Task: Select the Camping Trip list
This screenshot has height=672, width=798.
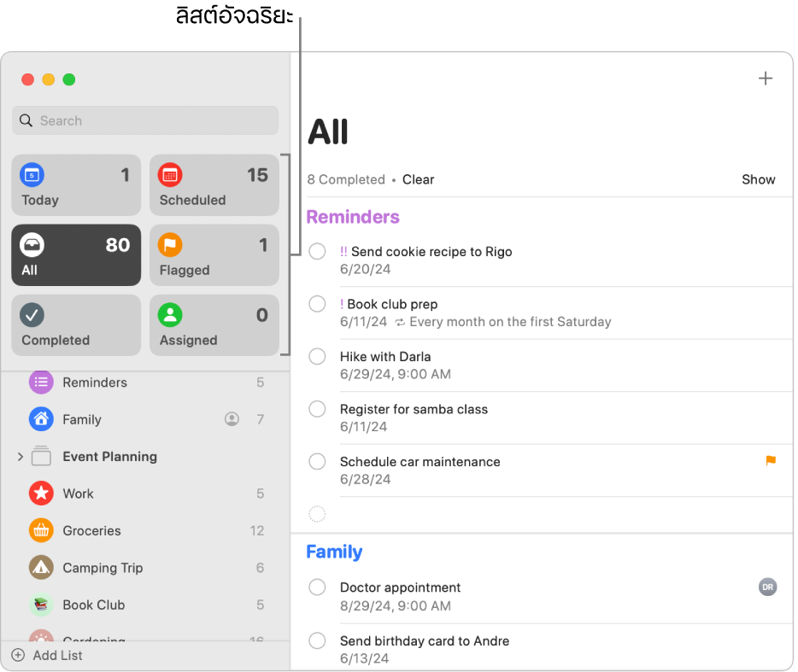Action: click(145, 568)
